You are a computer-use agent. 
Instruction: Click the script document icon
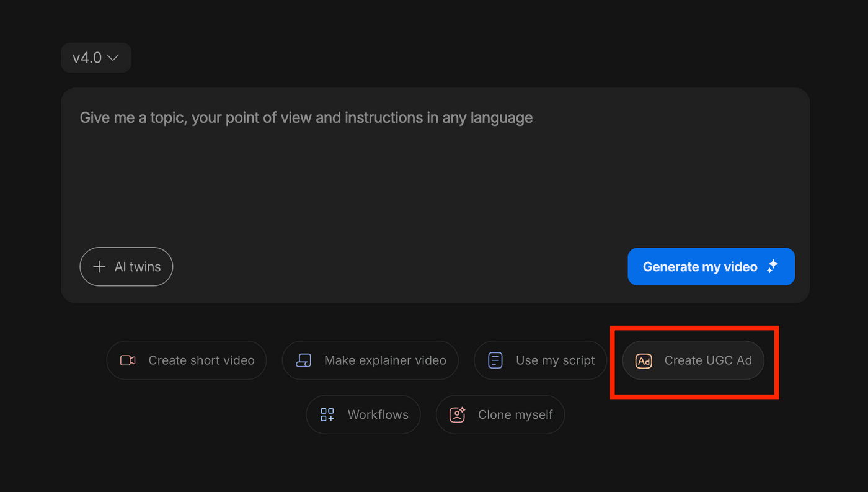[x=495, y=360]
